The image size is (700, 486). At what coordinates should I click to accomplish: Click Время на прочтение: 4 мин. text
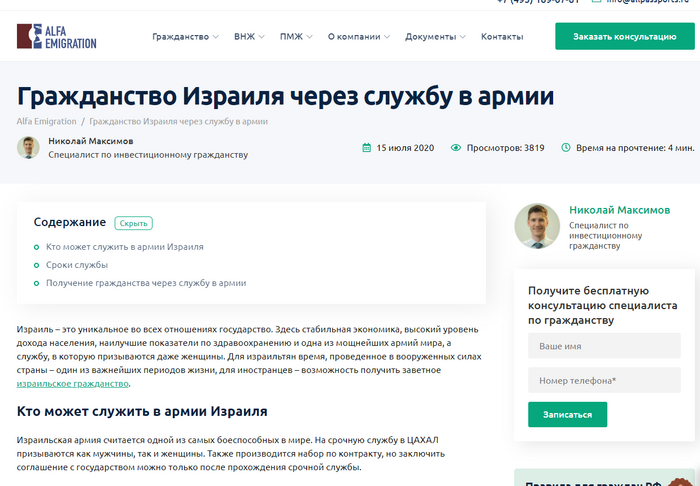tap(635, 148)
